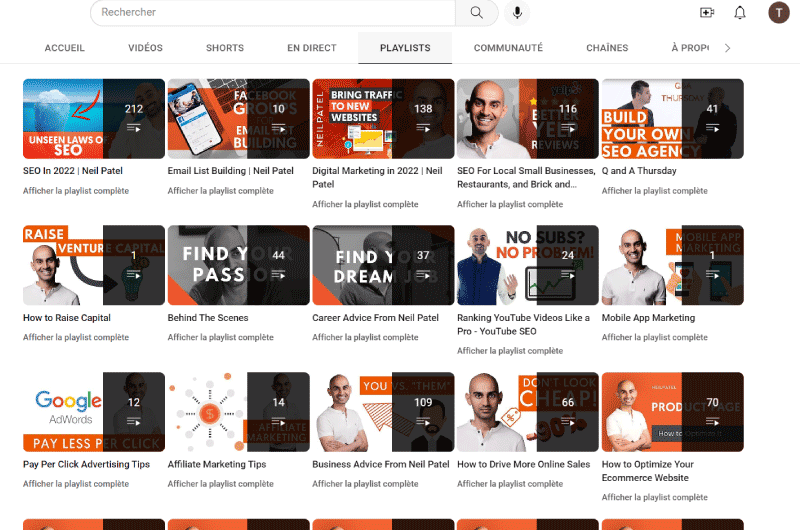Click SEO For Local Small Businesses title
Screen dimensions: 800x530
(x=526, y=178)
